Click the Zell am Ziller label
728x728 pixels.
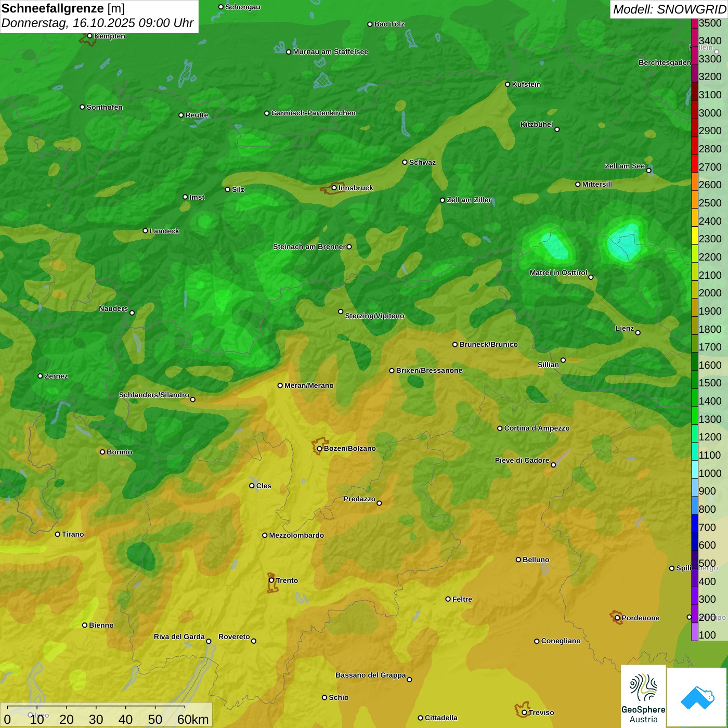[469, 200]
